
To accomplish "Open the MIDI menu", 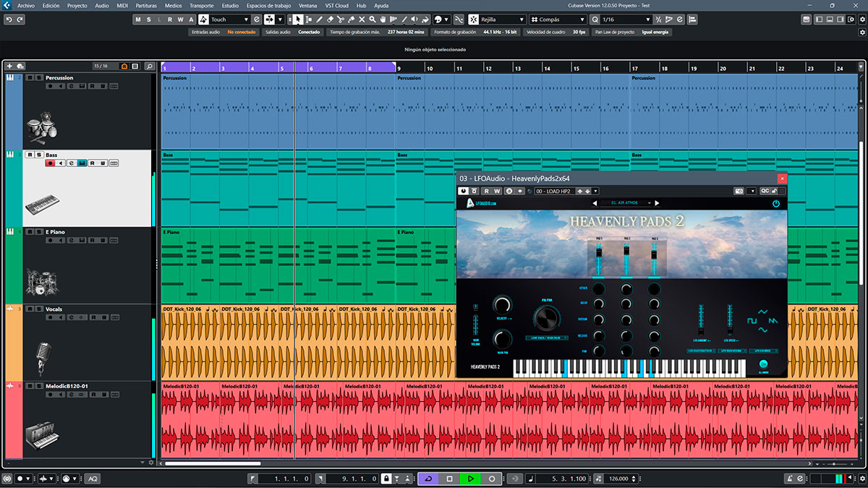I will coord(122,5).
